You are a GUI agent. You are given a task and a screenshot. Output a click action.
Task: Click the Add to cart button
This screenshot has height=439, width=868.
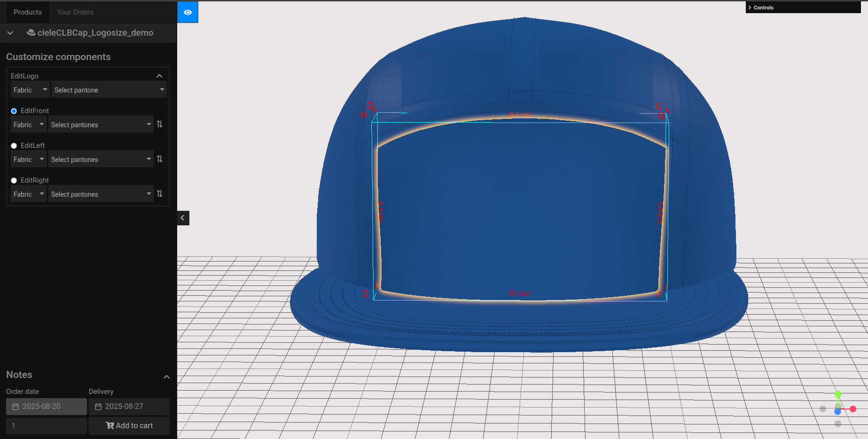click(129, 425)
